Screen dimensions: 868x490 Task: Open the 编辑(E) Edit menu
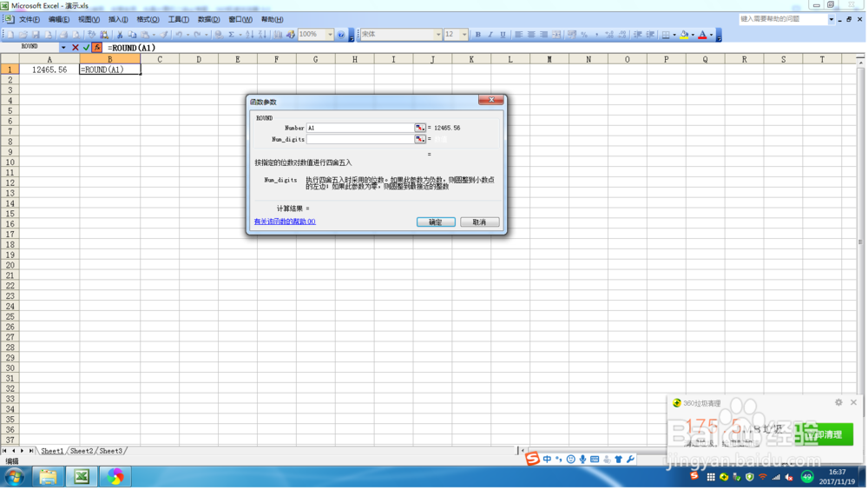[x=59, y=19]
